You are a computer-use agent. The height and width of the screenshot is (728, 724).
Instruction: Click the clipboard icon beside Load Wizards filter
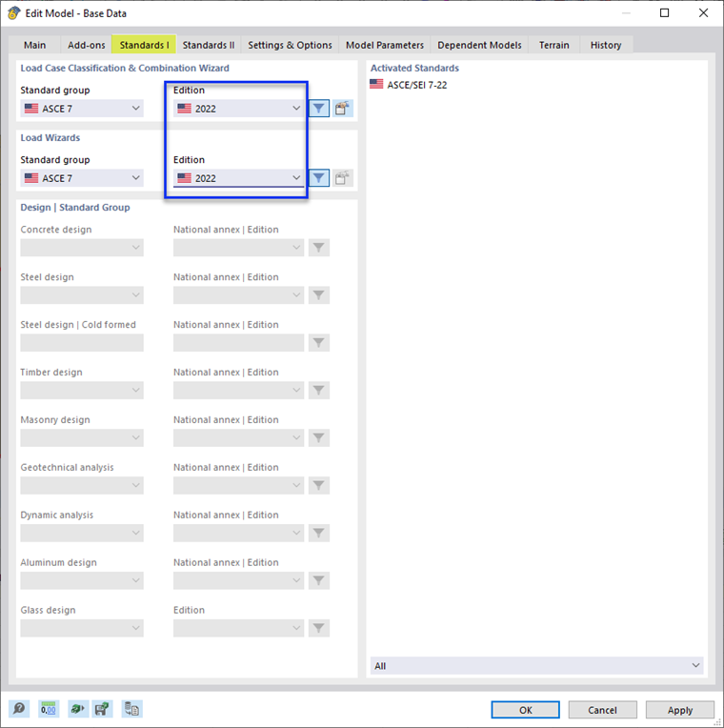[x=343, y=178]
